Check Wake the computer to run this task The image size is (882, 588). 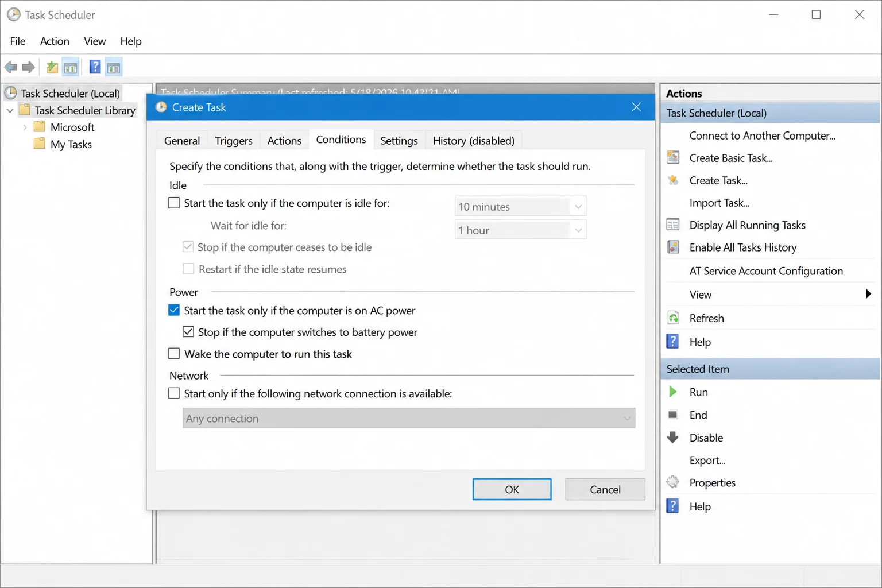[x=174, y=354]
